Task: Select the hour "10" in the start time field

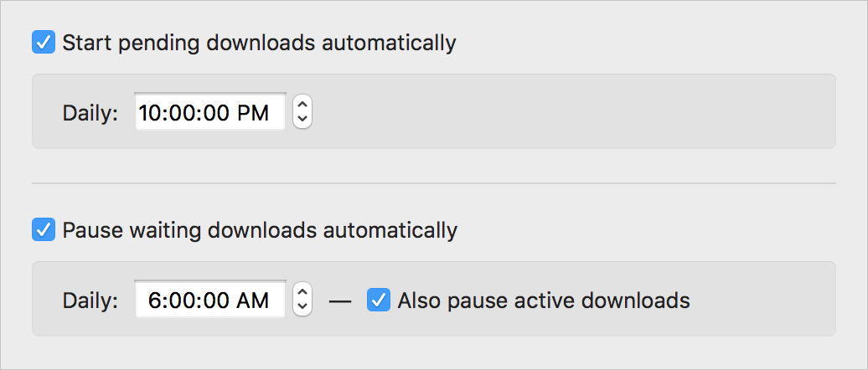Action: tap(150, 112)
